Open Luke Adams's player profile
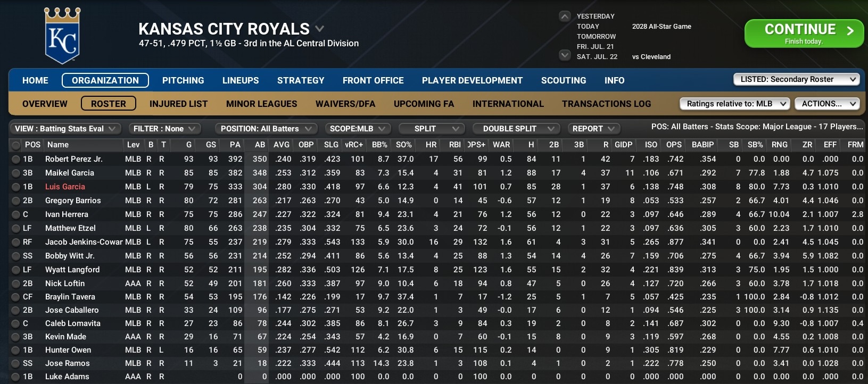Image resolution: width=868 pixels, height=384 pixels. pyautogui.click(x=67, y=377)
